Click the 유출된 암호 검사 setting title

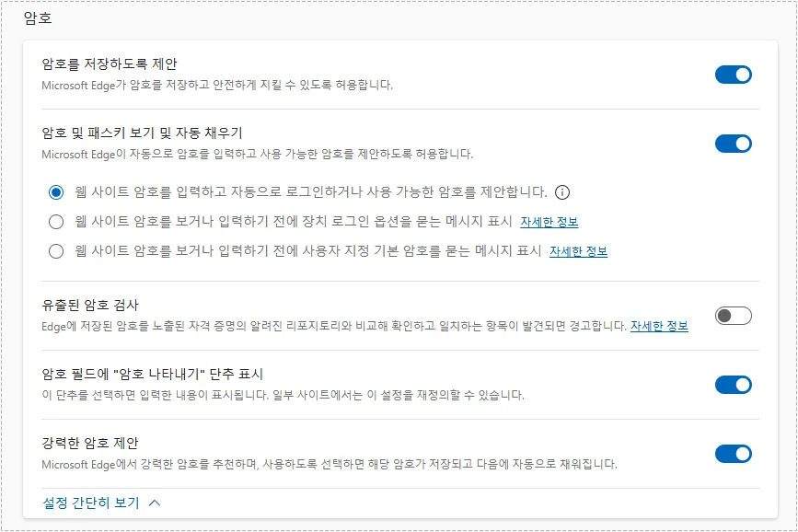[x=90, y=305]
